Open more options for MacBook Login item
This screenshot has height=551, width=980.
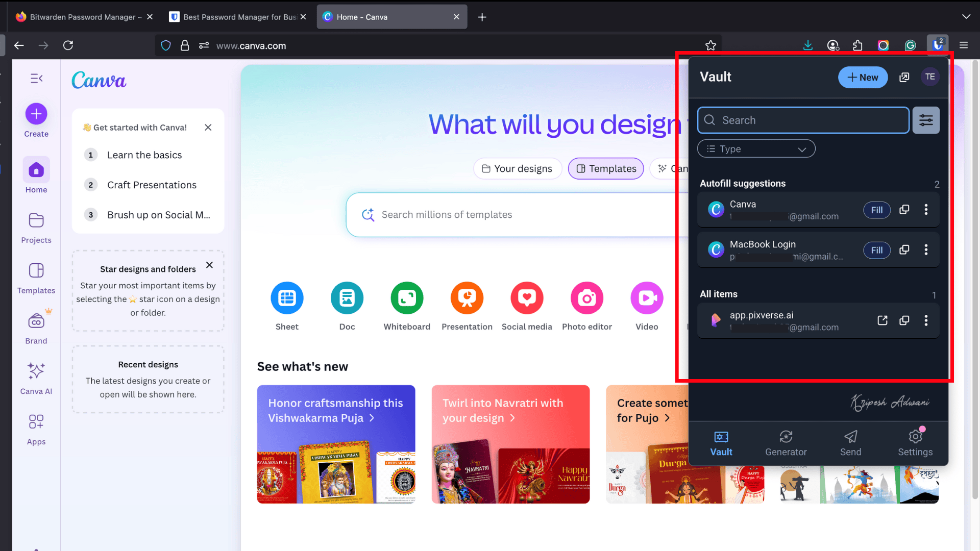pyautogui.click(x=926, y=250)
